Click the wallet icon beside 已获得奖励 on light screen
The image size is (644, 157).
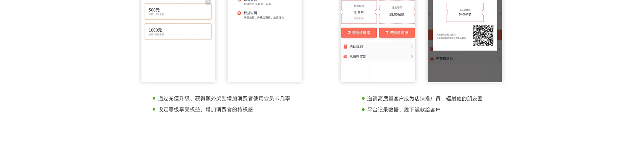click(x=345, y=57)
